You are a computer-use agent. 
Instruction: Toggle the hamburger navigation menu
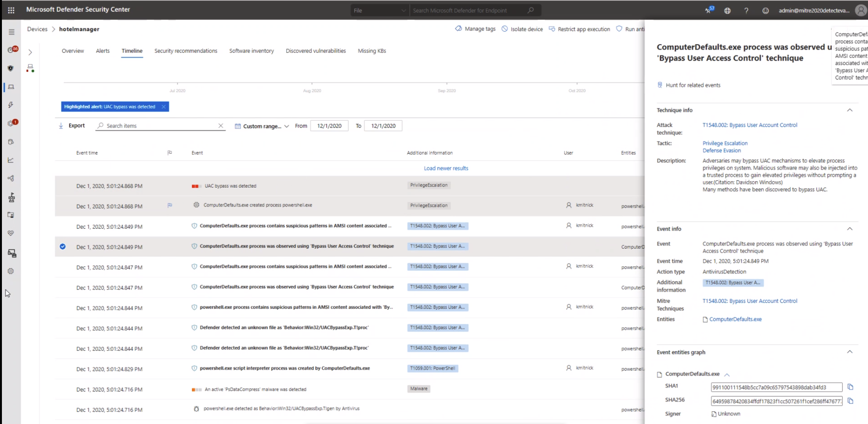tap(11, 32)
